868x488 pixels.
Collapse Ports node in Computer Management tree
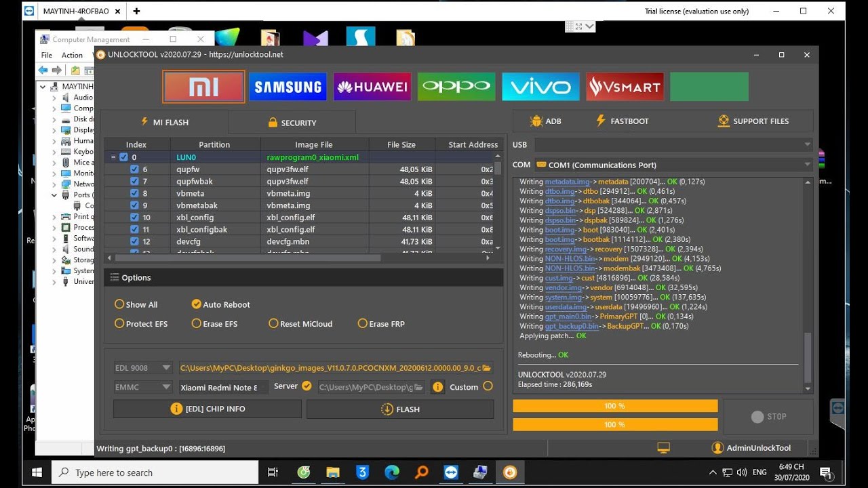54,195
